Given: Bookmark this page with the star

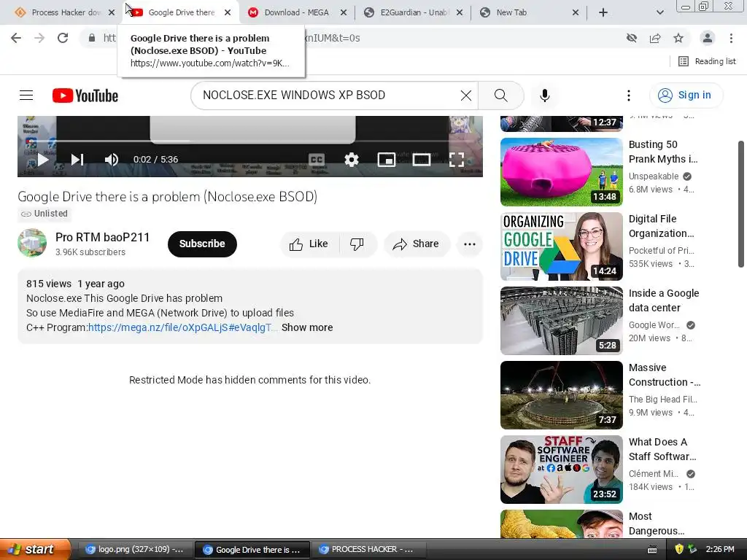Looking at the screenshot, I should point(678,38).
